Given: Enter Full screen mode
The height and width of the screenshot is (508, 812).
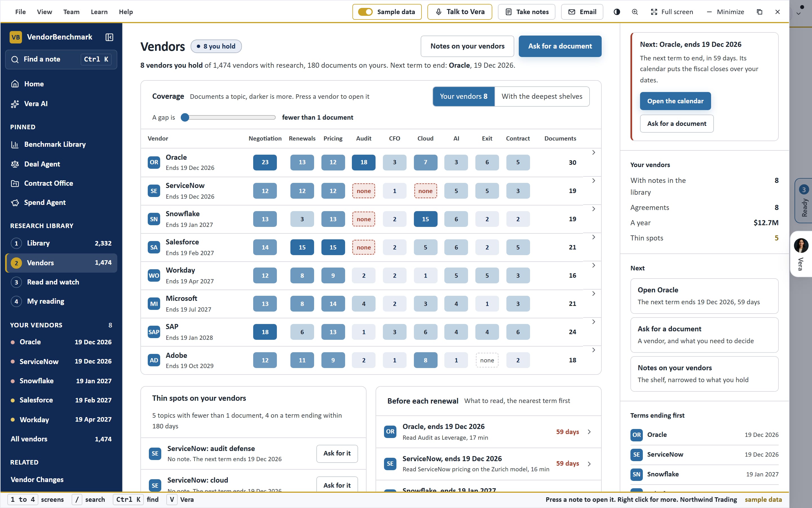Looking at the screenshot, I should [x=672, y=12].
